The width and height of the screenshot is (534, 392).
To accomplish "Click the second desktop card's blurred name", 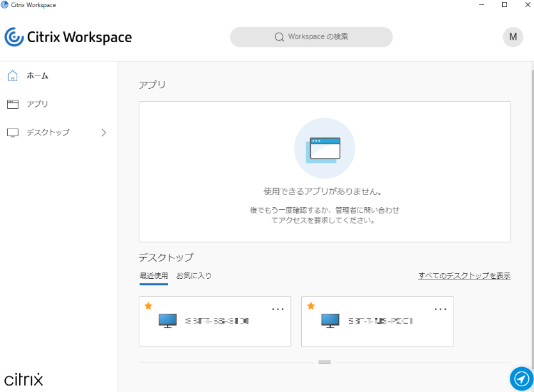I will (381, 321).
